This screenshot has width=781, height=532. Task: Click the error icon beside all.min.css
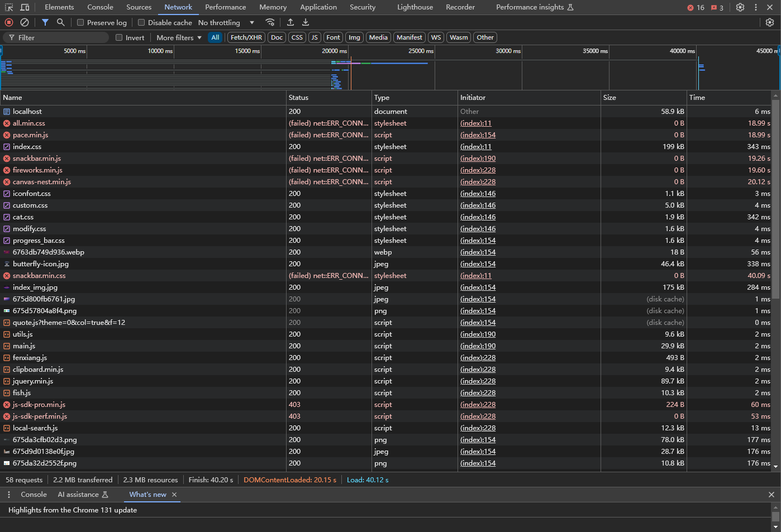7,123
